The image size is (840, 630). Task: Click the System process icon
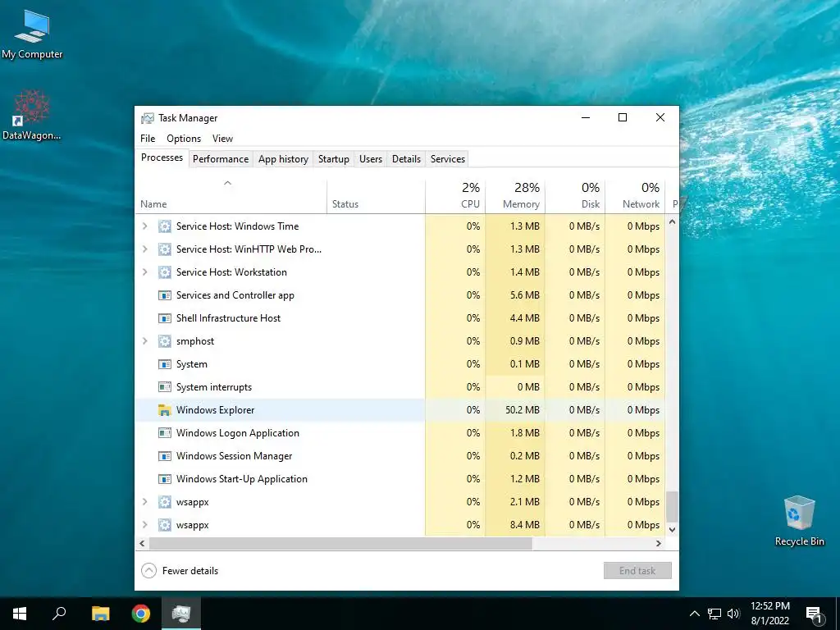(164, 364)
